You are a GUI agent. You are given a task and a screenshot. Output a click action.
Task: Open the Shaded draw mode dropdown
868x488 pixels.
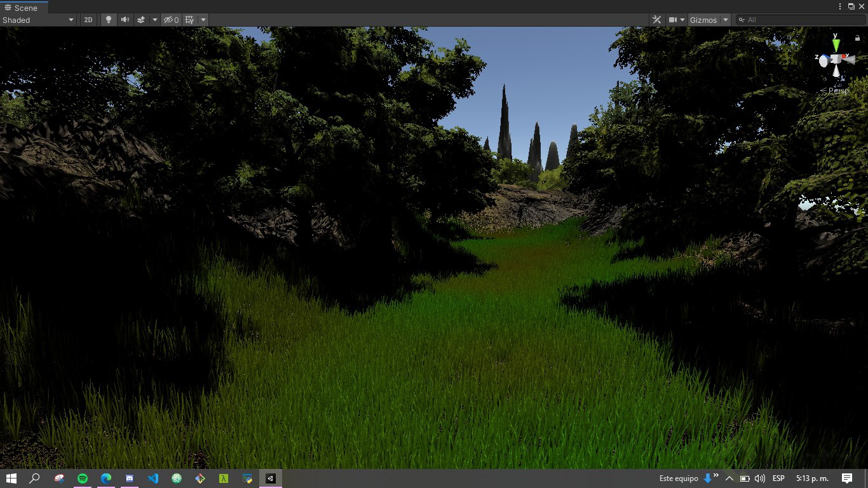pyautogui.click(x=38, y=20)
